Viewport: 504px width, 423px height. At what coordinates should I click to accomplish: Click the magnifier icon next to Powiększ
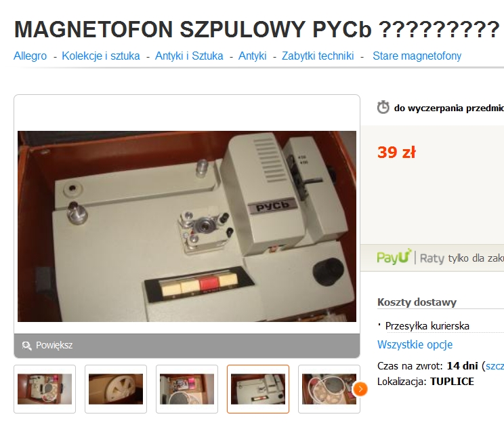click(x=26, y=346)
